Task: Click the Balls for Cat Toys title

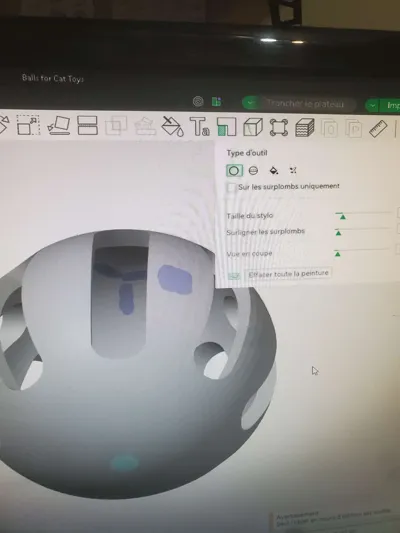Action: tap(53, 78)
